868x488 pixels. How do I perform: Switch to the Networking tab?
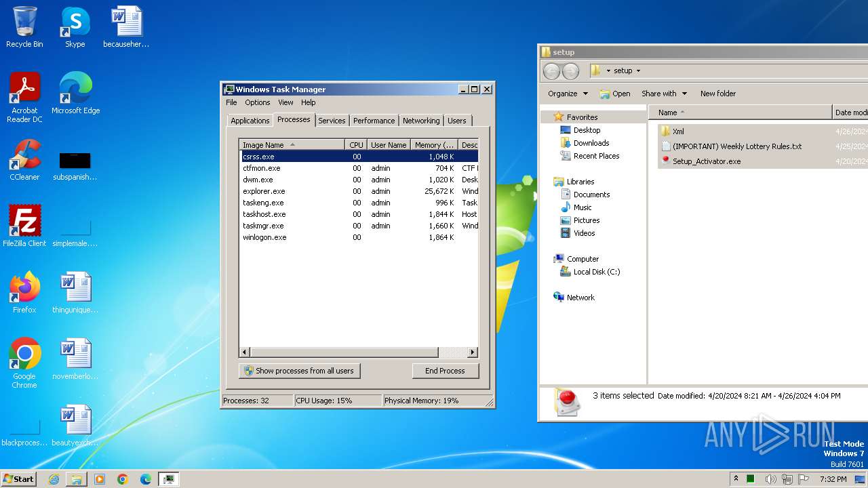tap(421, 121)
